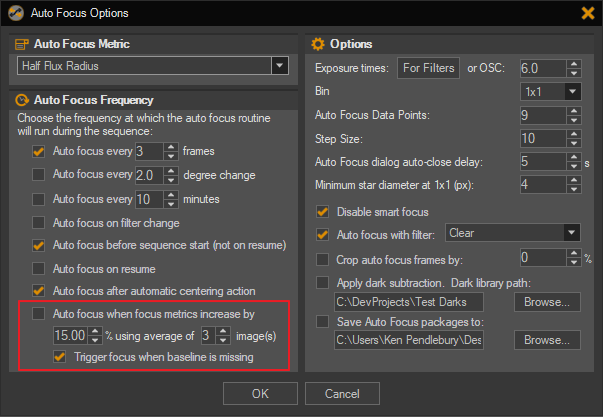Click the Auto Focus Options title icon
Viewport: 603px width, 417px height.
tap(16, 13)
